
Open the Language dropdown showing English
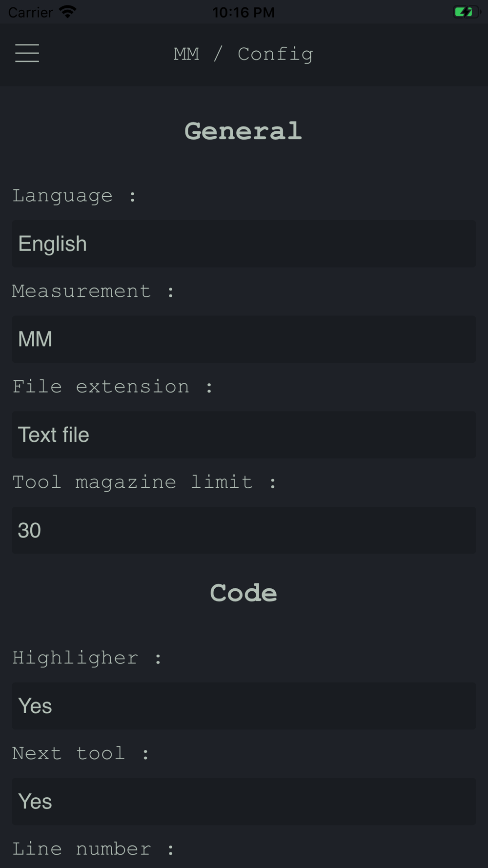click(x=244, y=244)
